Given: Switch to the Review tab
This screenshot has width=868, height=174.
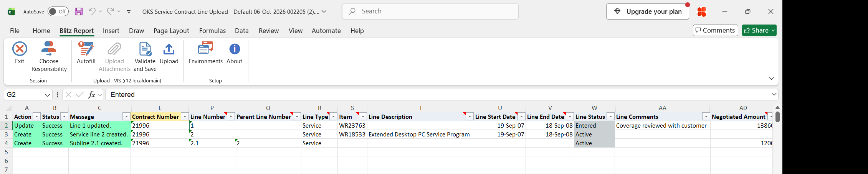Looking at the screenshot, I should 269,31.
